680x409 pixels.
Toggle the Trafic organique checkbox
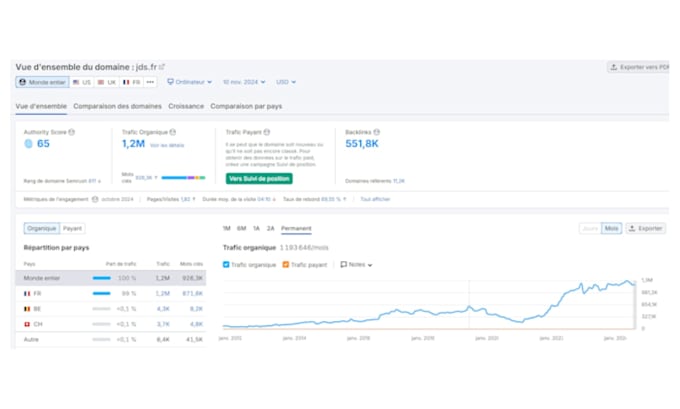point(226,265)
